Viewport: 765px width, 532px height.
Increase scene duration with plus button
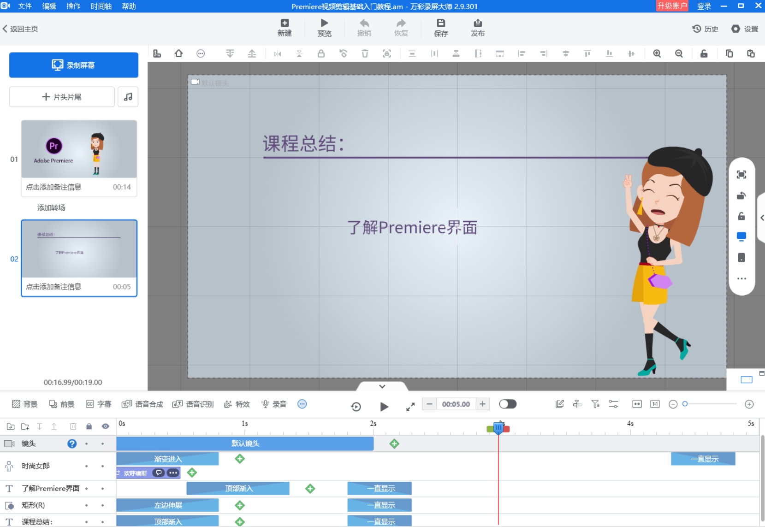[482, 404]
